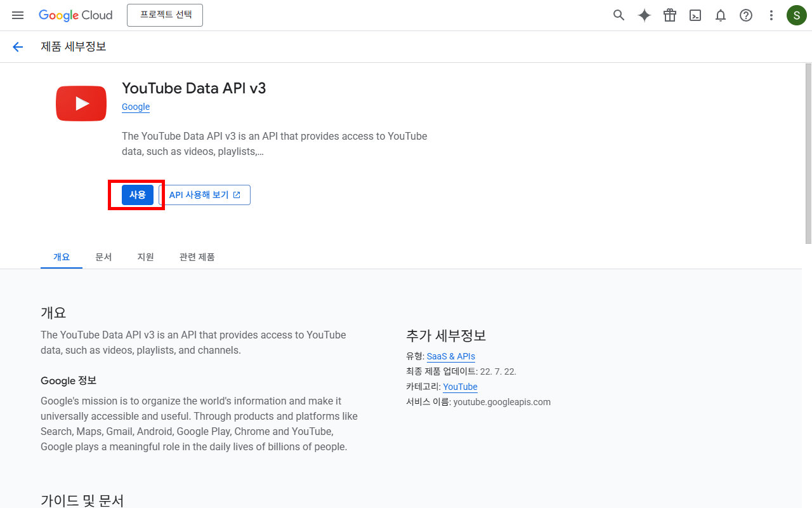Image resolution: width=812 pixels, height=508 pixels.
Task: Switch to the 문서 tab
Action: [x=103, y=257]
